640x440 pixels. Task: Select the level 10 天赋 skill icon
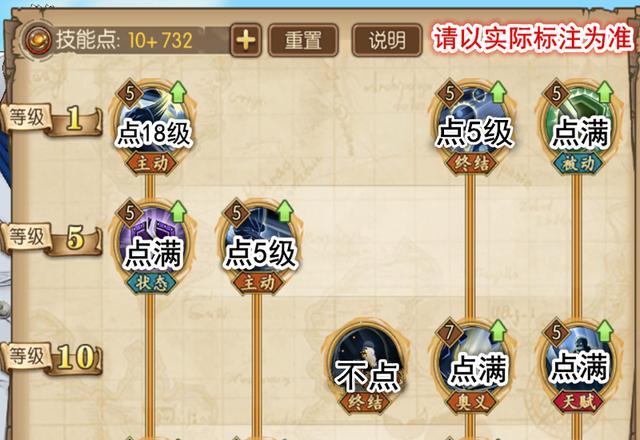tap(579, 362)
